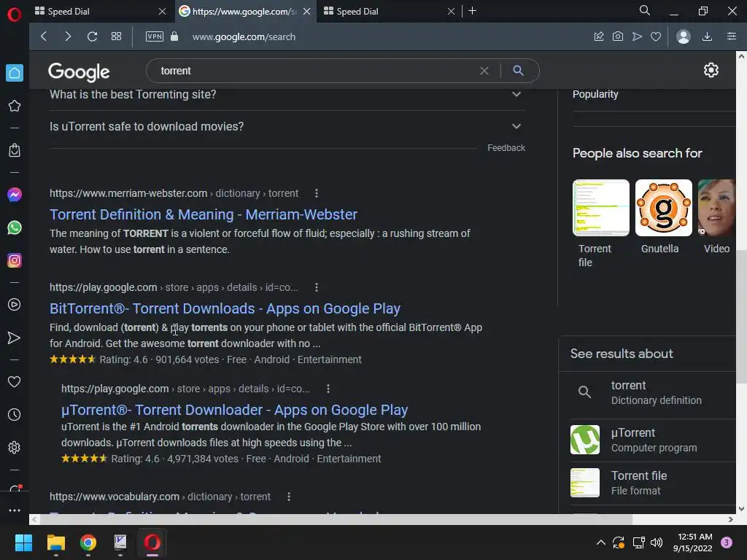Open My Flow send icon in address bar
The image size is (747, 560).
tap(637, 36)
